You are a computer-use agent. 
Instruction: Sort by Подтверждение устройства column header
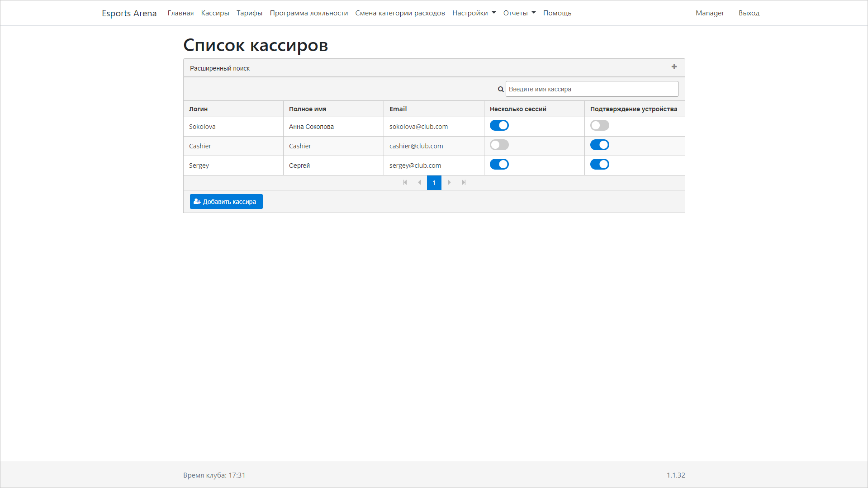635,109
